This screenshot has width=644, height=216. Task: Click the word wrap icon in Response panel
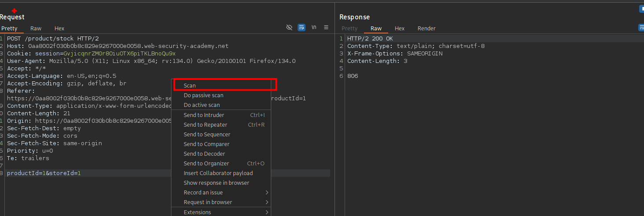641,27
